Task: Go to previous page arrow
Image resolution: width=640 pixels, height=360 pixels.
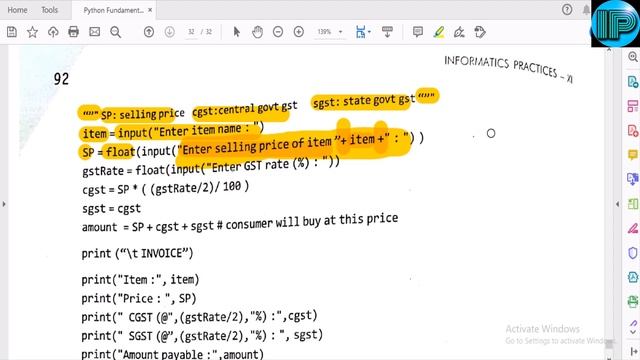Action: (x=149, y=32)
